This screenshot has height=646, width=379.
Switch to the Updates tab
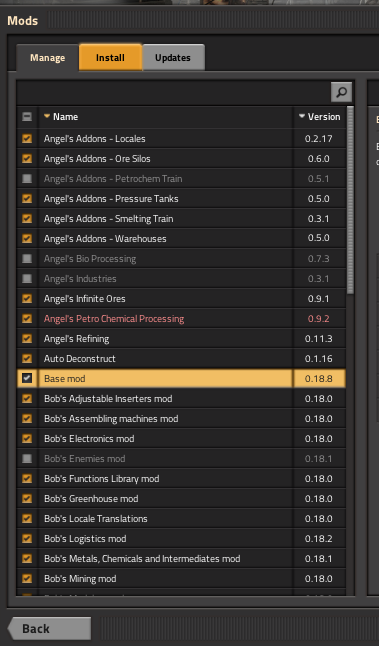173,57
